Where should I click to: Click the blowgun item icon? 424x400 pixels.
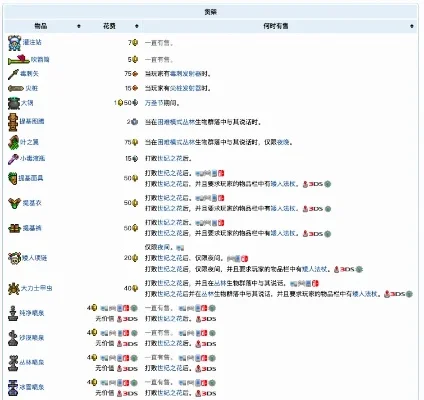pos(19,59)
